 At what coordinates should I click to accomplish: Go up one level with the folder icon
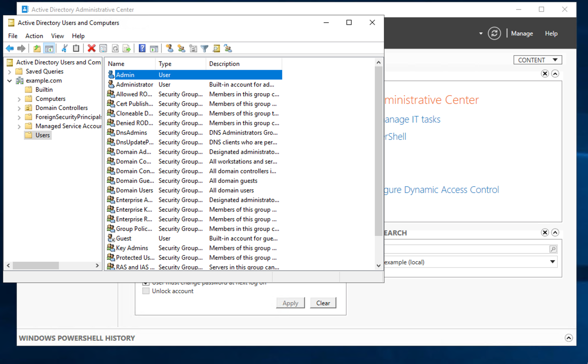click(37, 49)
